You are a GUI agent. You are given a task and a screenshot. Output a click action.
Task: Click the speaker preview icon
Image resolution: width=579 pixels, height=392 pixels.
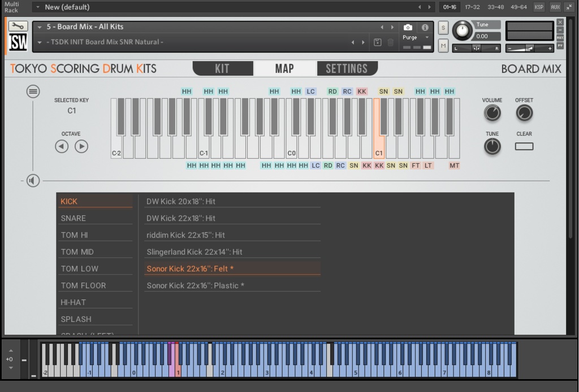pyautogui.click(x=33, y=180)
